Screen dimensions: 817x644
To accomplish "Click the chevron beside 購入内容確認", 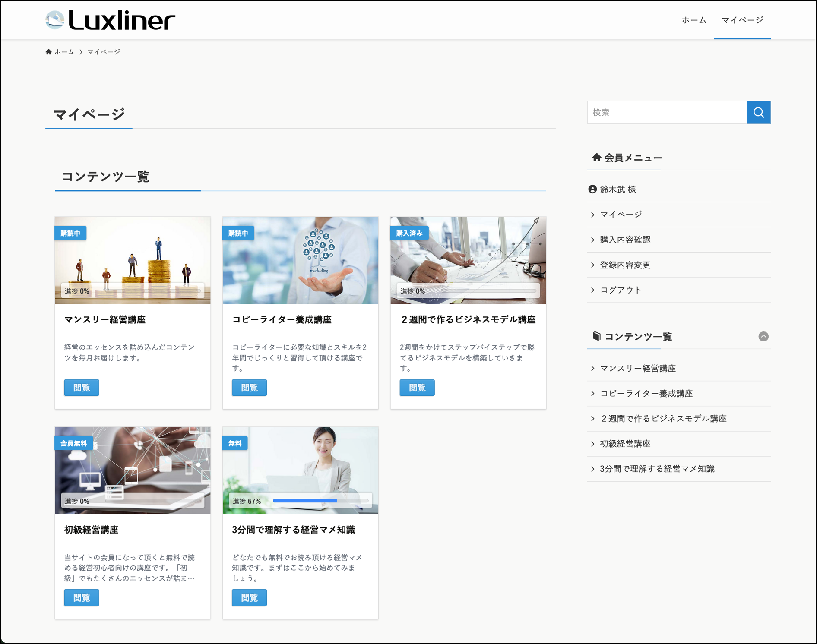I will [x=592, y=240].
